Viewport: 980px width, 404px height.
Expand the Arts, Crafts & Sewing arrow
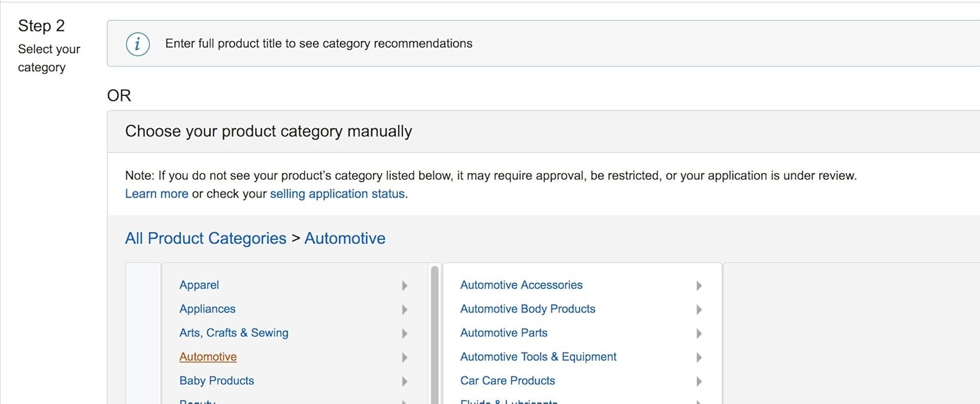point(405,333)
